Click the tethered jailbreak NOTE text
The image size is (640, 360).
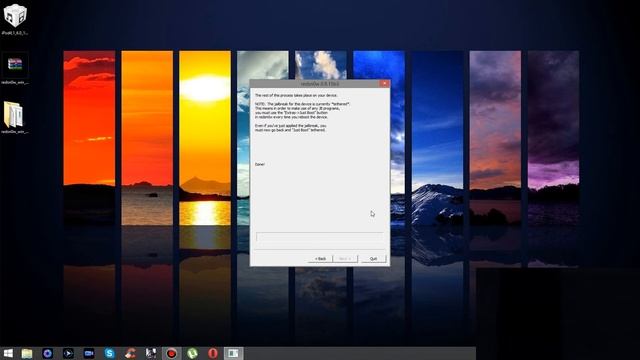pos(302,111)
